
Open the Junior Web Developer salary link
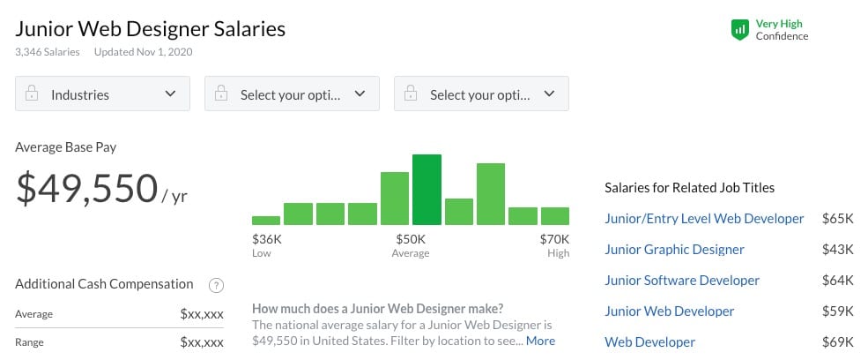[x=670, y=311]
